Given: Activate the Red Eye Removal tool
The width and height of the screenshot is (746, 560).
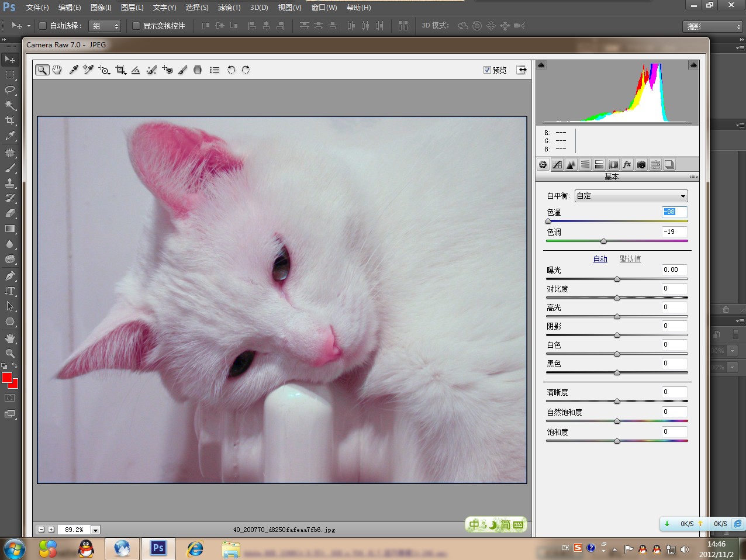Looking at the screenshot, I should click(167, 70).
